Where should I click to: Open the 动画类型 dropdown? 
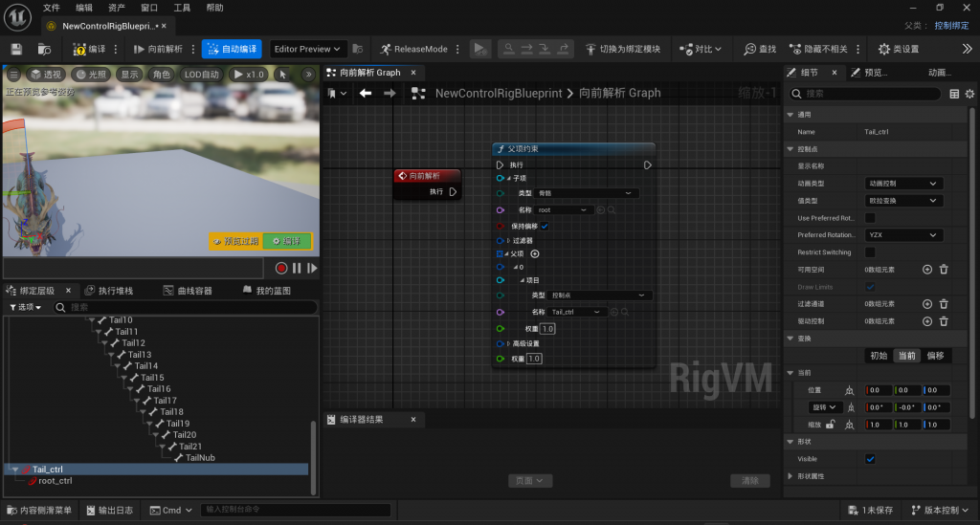pyautogui.click(x=903, y=184)
